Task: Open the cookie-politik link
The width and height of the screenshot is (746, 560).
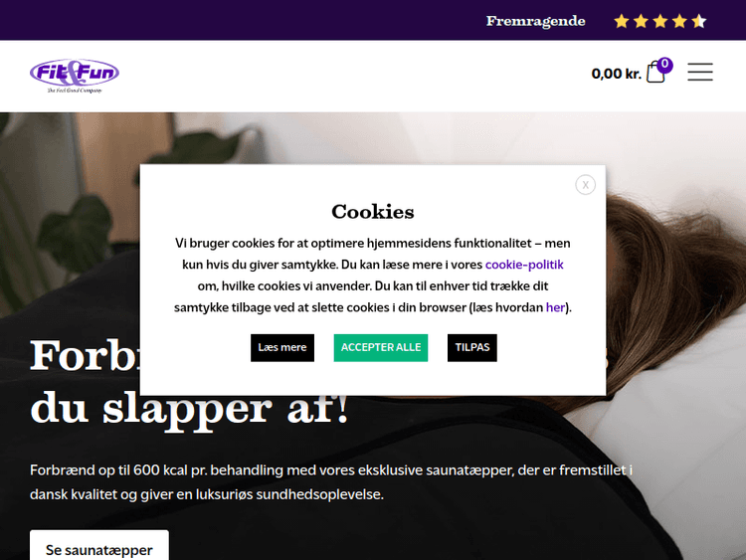Action: (x=524, y=265)
